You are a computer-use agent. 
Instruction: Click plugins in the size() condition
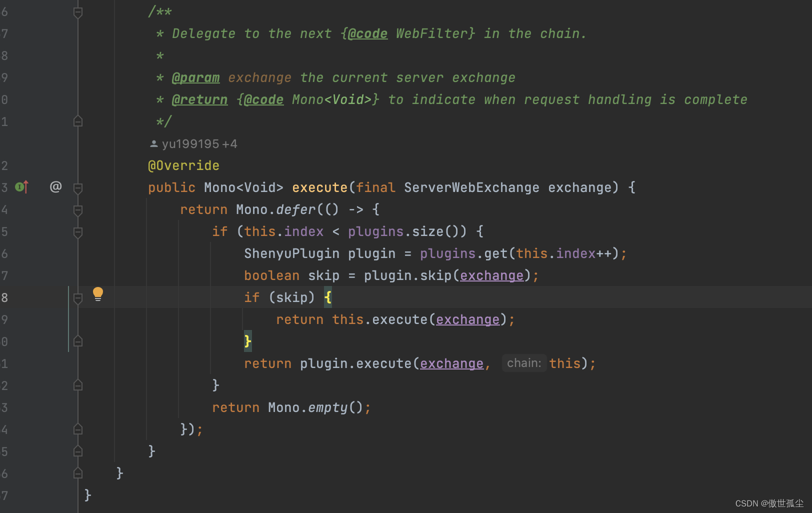pyautogui.click(x=375, y=231)
